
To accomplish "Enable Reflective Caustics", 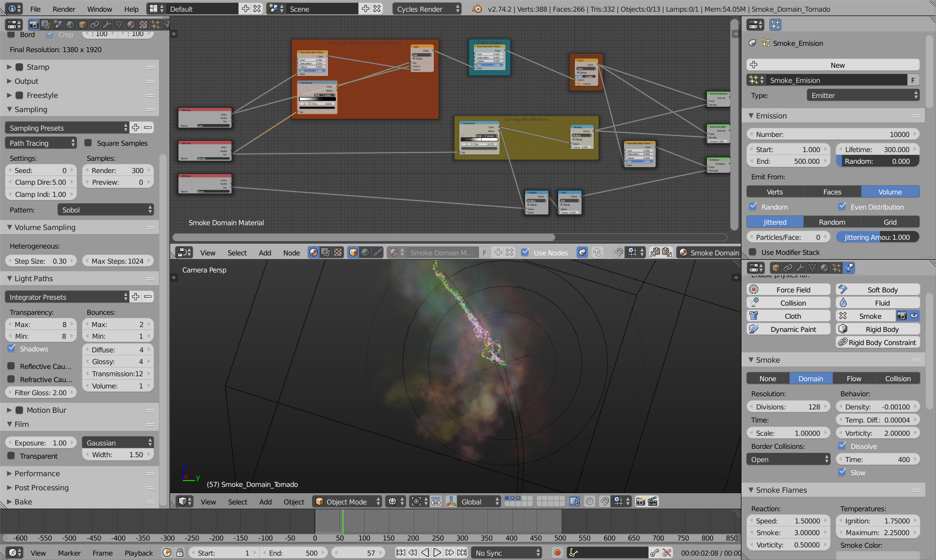I will (12, 366).
